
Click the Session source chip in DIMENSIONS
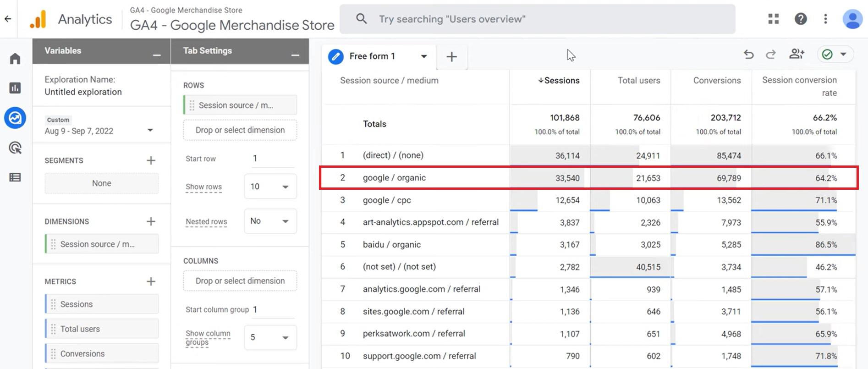[102, 244]
